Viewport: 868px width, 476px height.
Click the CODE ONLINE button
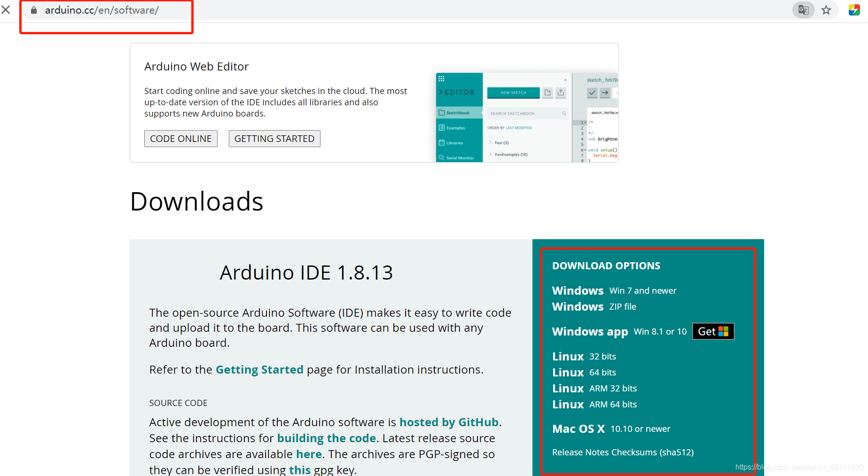(x=181, y=139)
